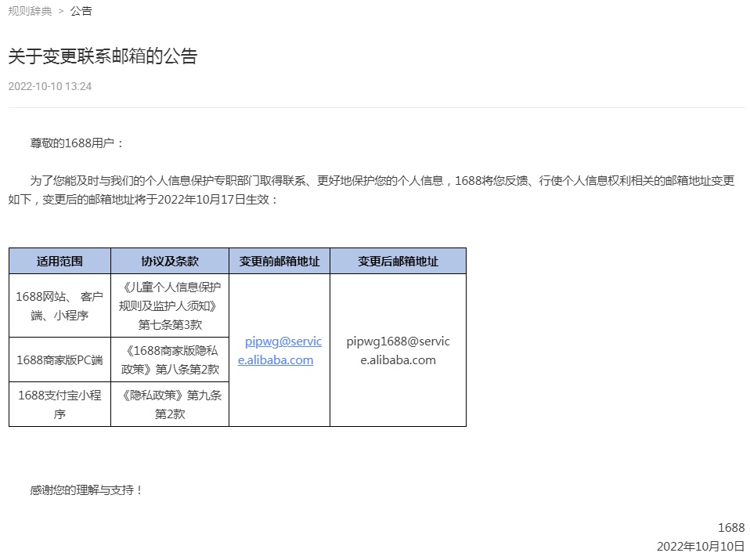Click the 适用范围 table header
This screenshot has height=560, width=750.
[59, 261]
